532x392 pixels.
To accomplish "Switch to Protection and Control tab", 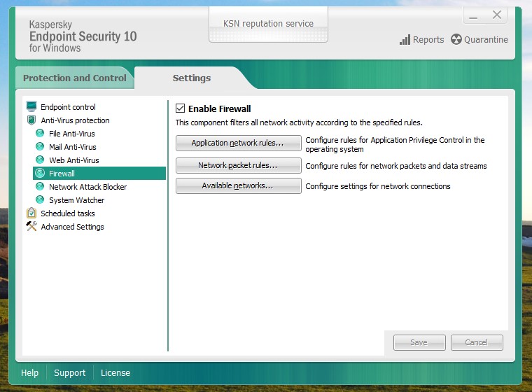I will pos(75,78).
